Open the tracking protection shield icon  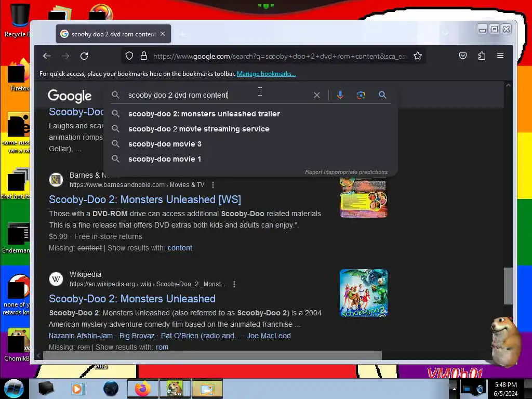click(129, 56)
